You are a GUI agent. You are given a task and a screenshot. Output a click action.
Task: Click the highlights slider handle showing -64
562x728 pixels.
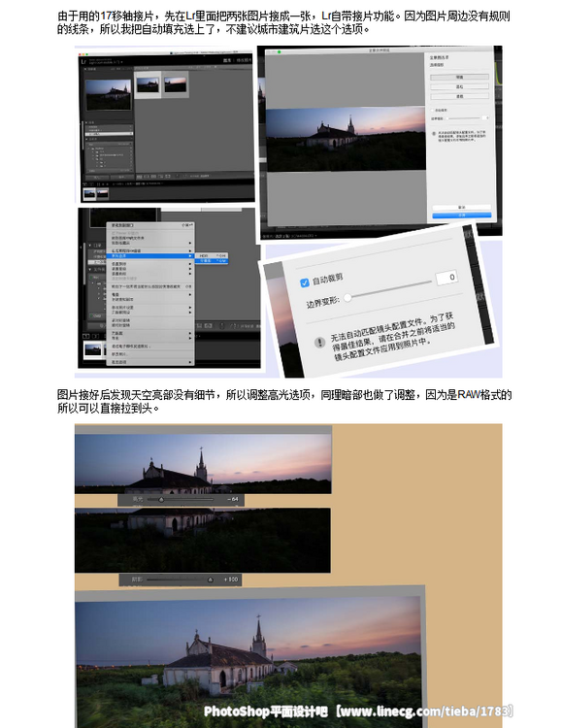(161, 500)
